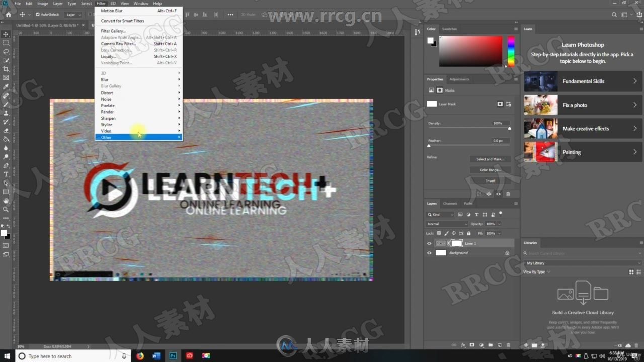Open the Blur filter submenu
This screenshot has height=362, width=644.
[x=138, y=80]
